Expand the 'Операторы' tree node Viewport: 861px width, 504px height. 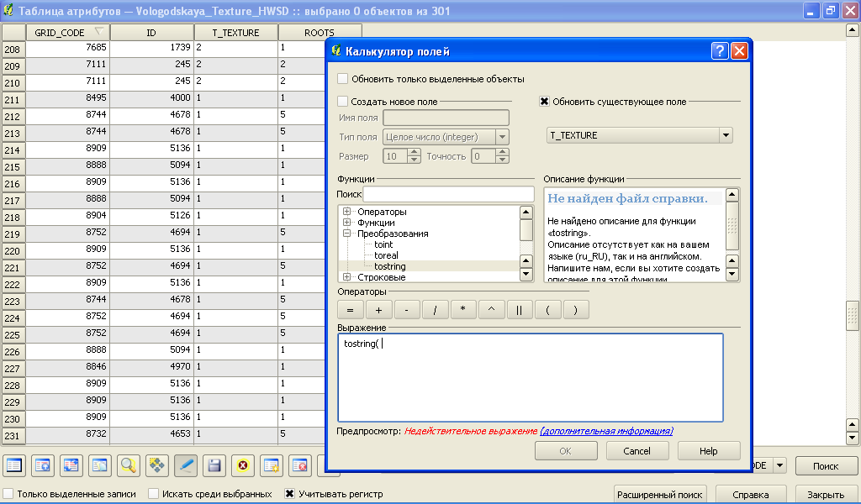click(x=346, y=212)
